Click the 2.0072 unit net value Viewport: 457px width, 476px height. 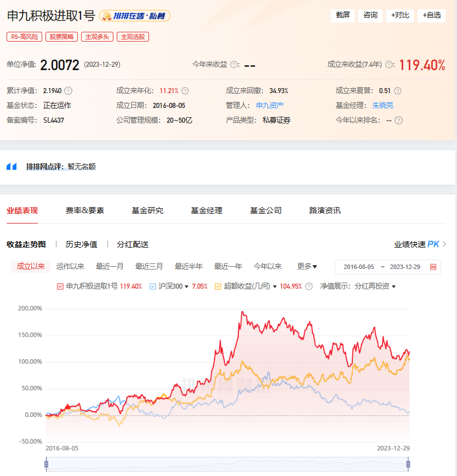coord(60,65)
